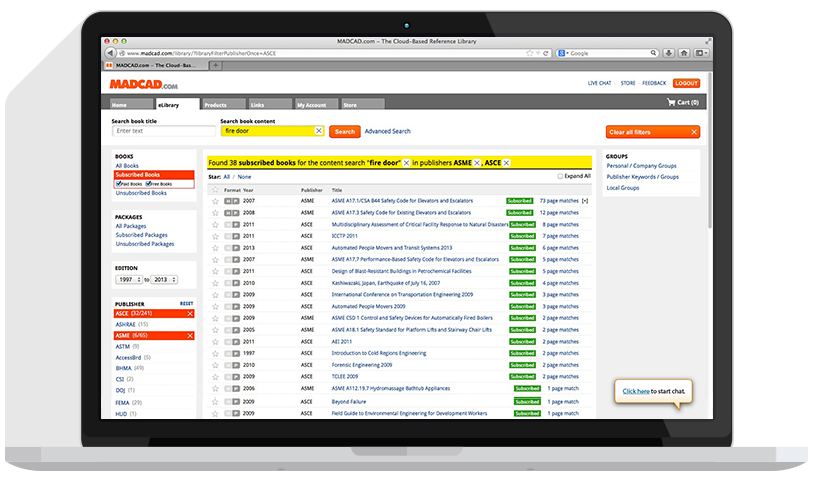The width and height of the screenshot is (813, 486).
Task: Show Unsubscribed Books
Action: (141, 193)
